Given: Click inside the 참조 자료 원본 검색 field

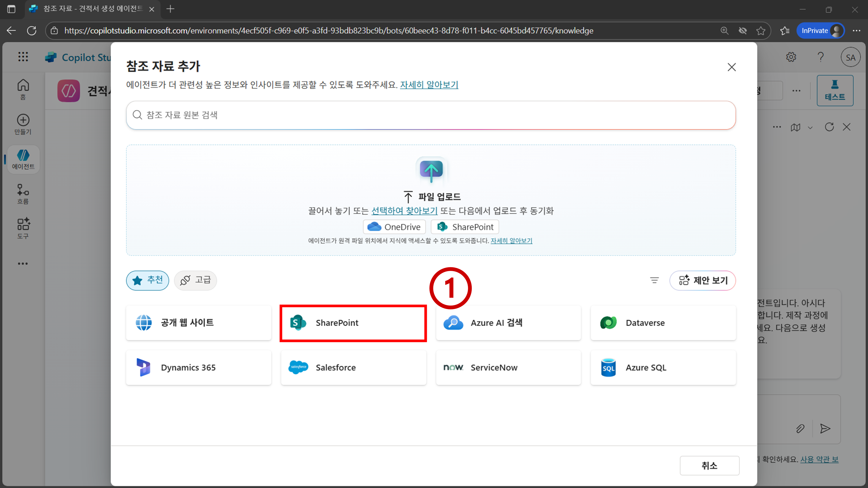Looking at the screenshot, I should click(431, 115).
